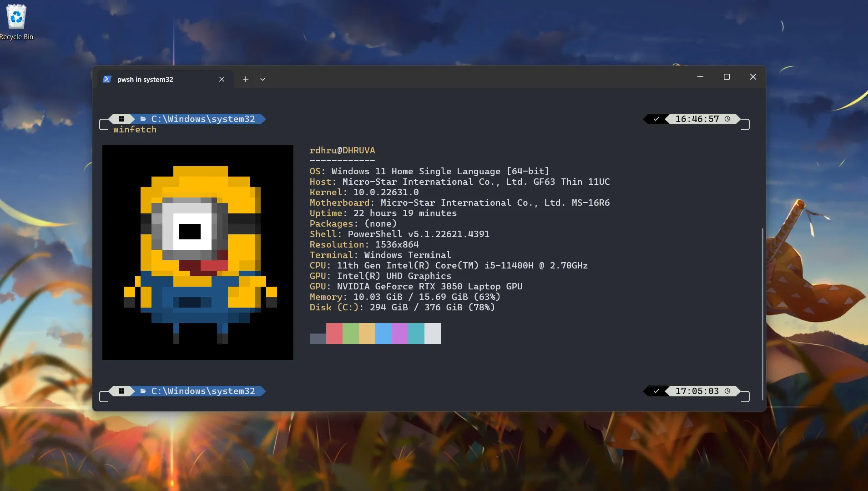Select the 'pwsh in system32' tab

pyautogui.click(x=165, y=79)
